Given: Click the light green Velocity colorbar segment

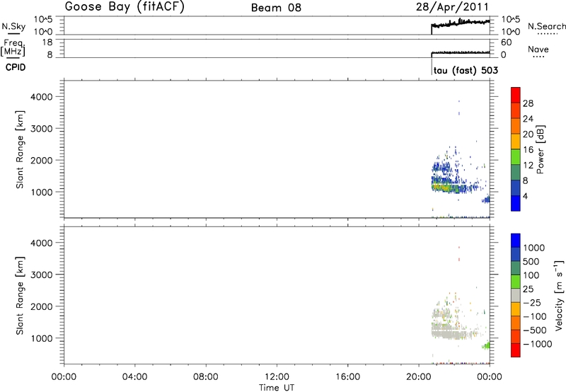Looking at the screenshot, I should [516, 282].
